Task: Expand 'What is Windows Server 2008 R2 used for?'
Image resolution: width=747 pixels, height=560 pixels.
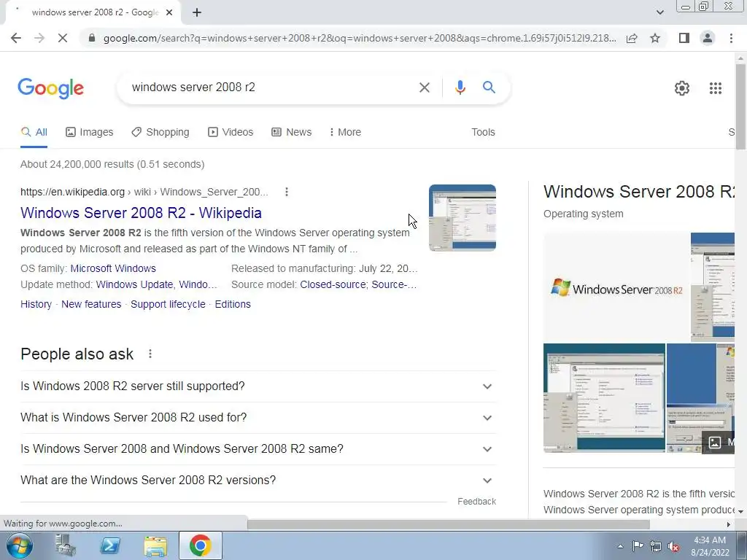Action: click(x=258, y=418)
